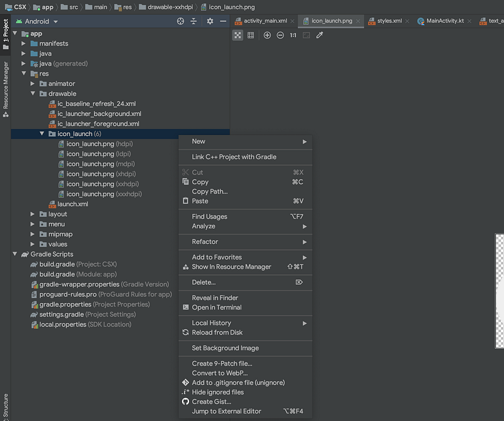Expand the mipmap folder
This screenshot has height=421, width=504.
tap(33, 234)
